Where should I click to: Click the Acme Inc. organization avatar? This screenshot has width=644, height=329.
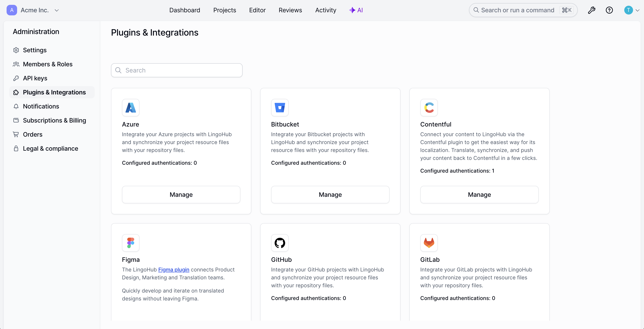point(12,10)
